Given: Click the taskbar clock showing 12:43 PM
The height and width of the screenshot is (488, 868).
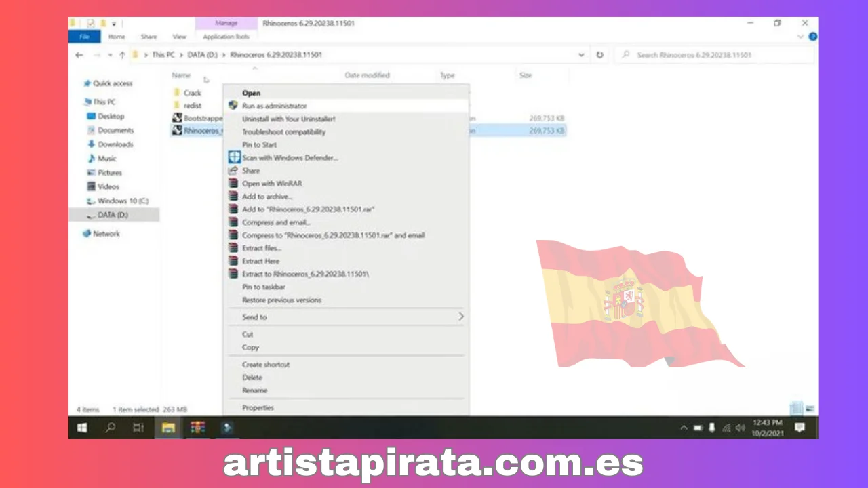Looking at the screenshot, I should (767, 428).
